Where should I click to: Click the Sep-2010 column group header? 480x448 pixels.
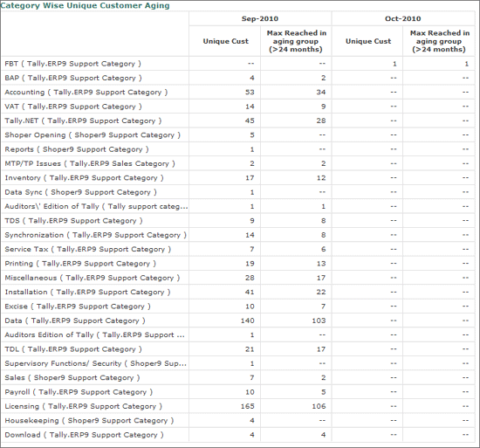coord(260,18)
